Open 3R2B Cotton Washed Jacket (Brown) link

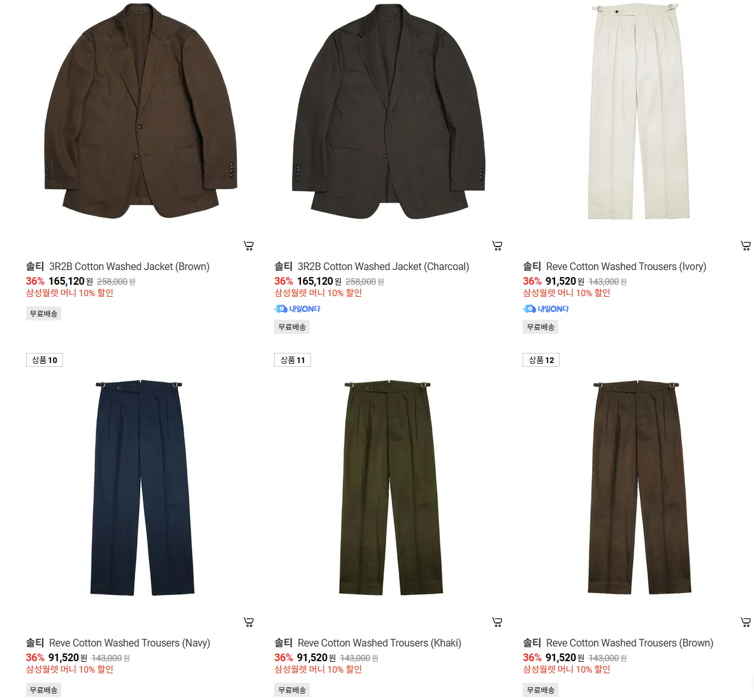point(129,267)
